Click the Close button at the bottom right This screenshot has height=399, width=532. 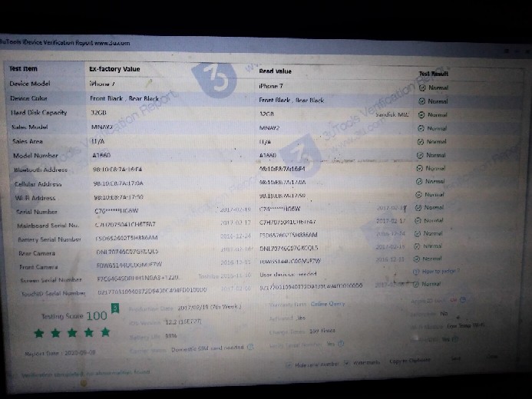[x=491, y=358]
